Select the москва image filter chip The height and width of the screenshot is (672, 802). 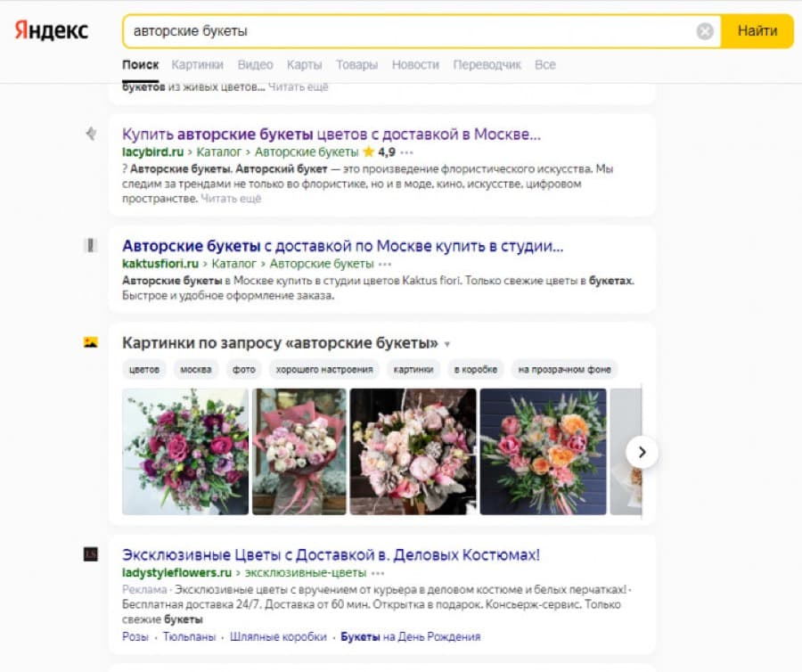click(x=195, y=369)
